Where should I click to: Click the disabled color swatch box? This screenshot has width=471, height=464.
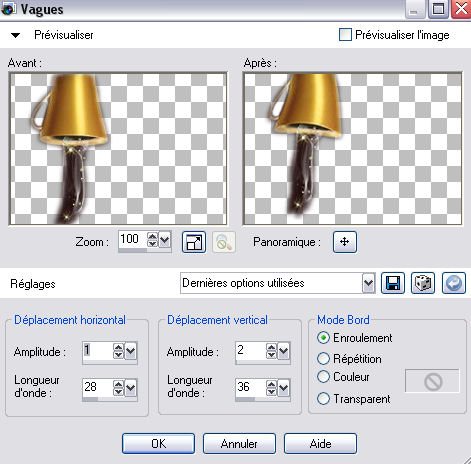[x=432, y=381]
